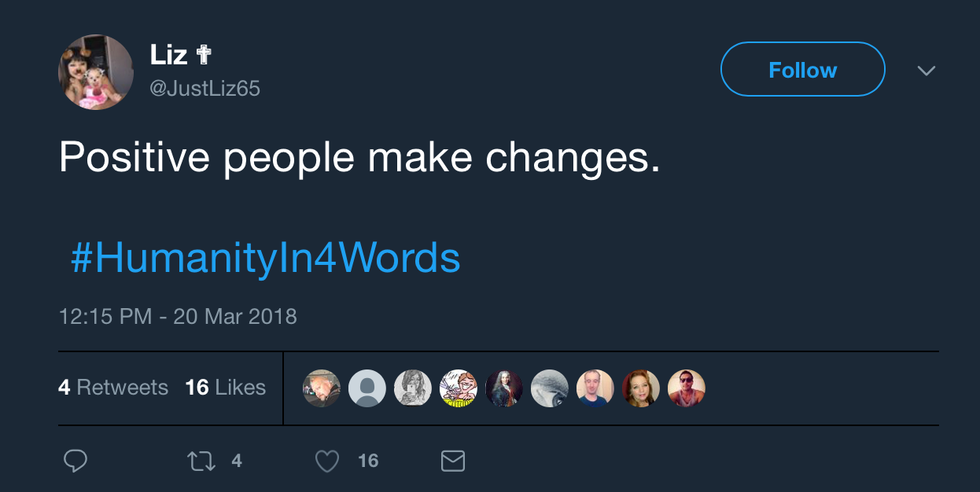Open Liz's profile picture

pyautogui.click(x=96, y=72)
